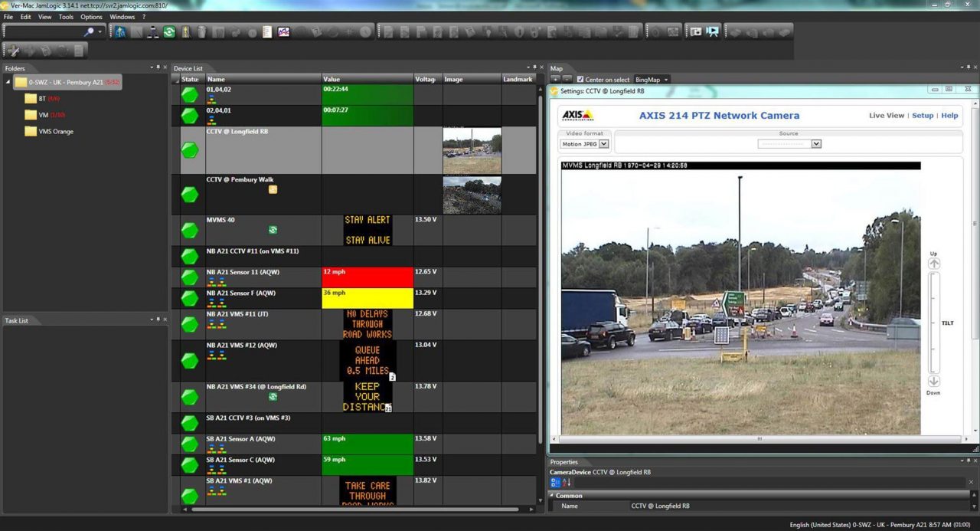Sort by the Name column header

click(x=263, y=79)
